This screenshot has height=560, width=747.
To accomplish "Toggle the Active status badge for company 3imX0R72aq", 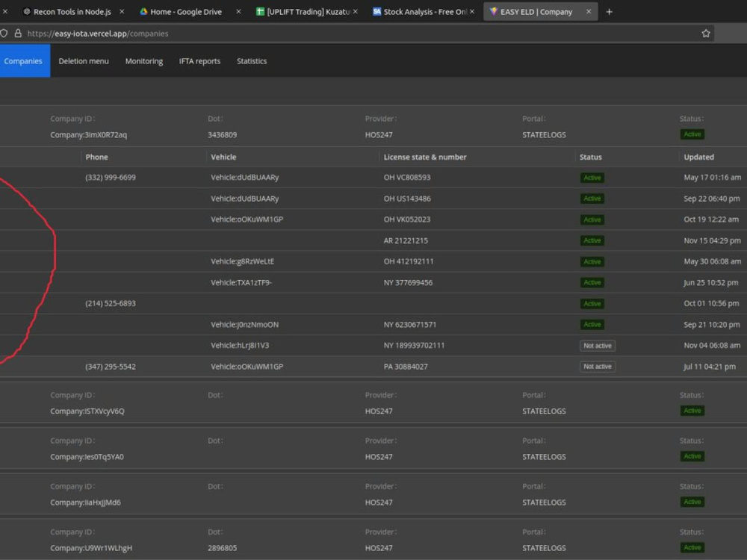I will coord(692,134).
